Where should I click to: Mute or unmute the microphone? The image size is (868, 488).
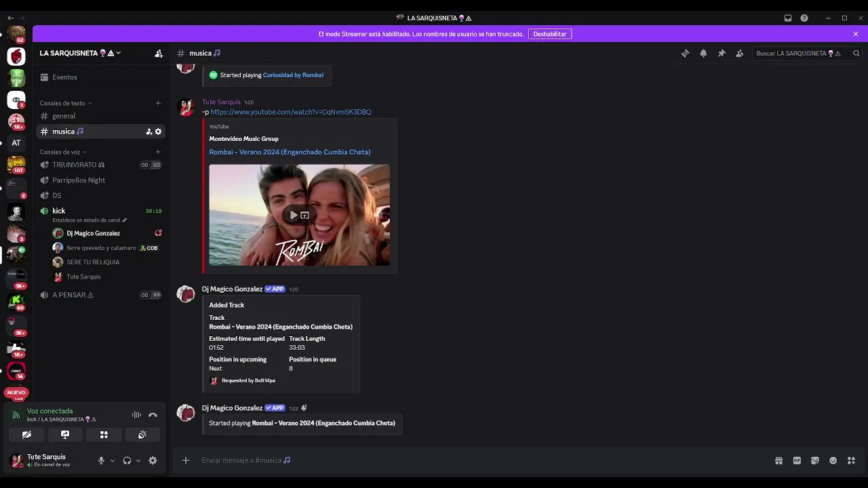[101, 460]
